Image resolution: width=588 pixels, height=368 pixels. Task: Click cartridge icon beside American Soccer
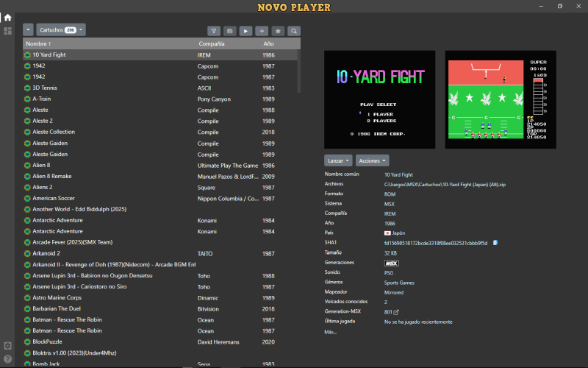point(27,198)
